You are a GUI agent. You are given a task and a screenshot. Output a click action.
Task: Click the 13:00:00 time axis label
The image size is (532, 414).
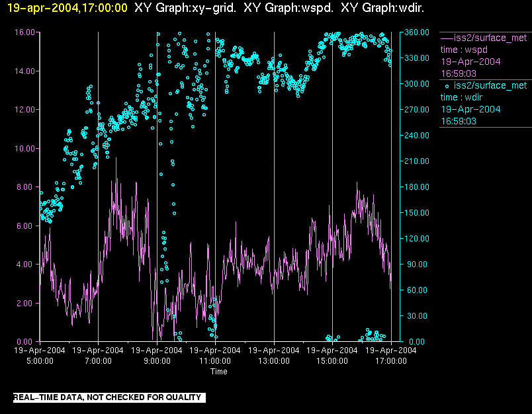click(274, 361)
